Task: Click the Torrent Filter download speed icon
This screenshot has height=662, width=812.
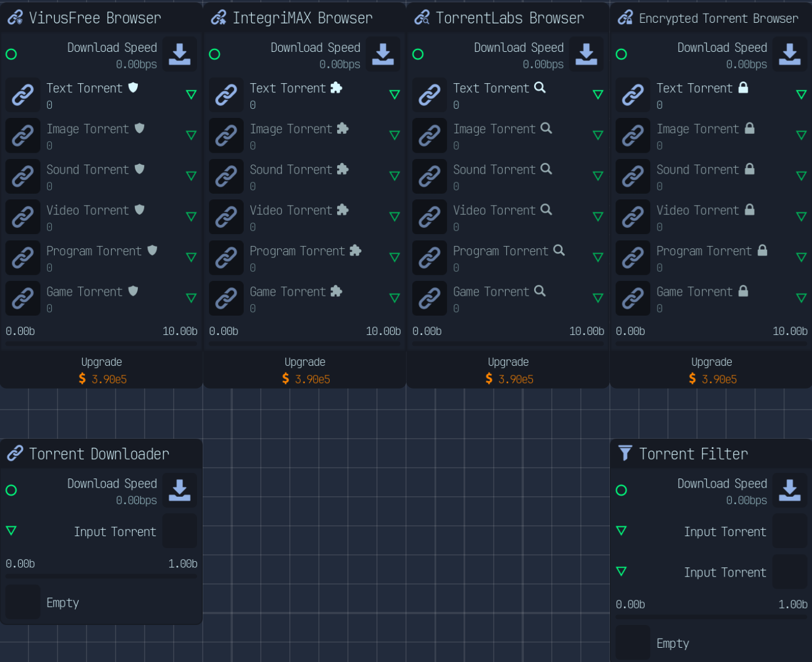Action: pos(790,490)
